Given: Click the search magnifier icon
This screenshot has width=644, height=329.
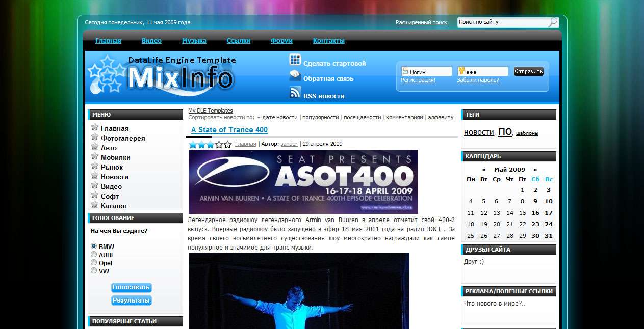Looking at the screenshot, I should pyautogui.click(x=552, y=22).
